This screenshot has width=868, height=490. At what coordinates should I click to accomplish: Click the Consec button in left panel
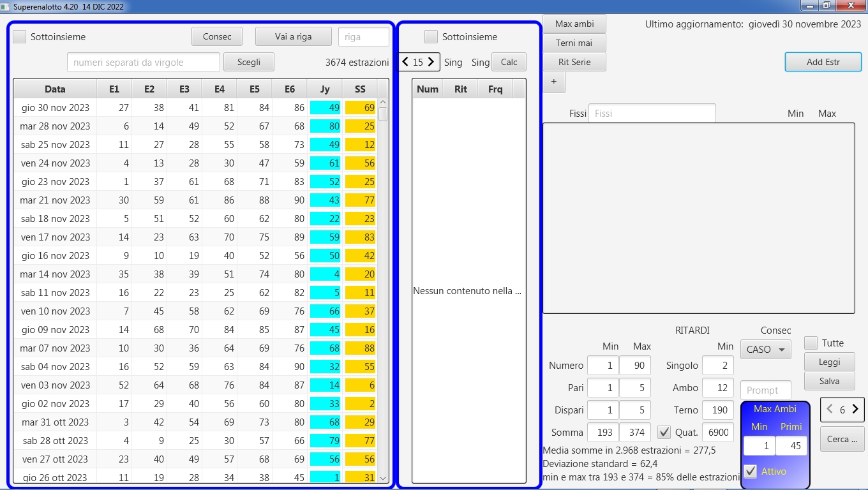click(217, 36)
